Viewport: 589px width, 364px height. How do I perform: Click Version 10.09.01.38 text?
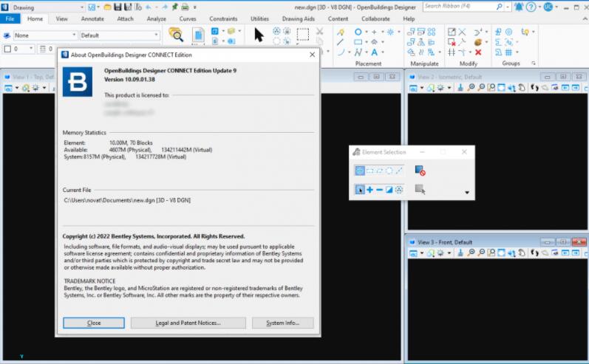[129, 80]
